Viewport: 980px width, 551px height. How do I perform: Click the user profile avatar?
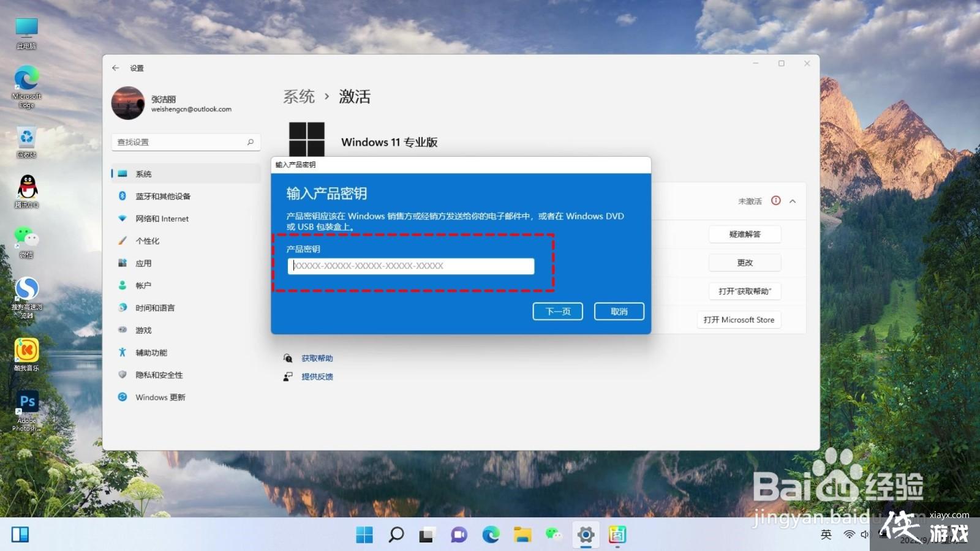128,103
